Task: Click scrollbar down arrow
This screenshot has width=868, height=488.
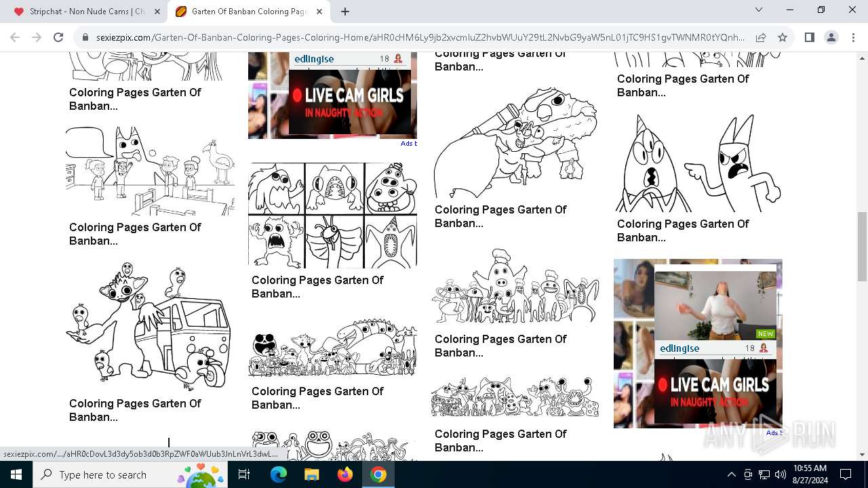Action: click(862, 455)
